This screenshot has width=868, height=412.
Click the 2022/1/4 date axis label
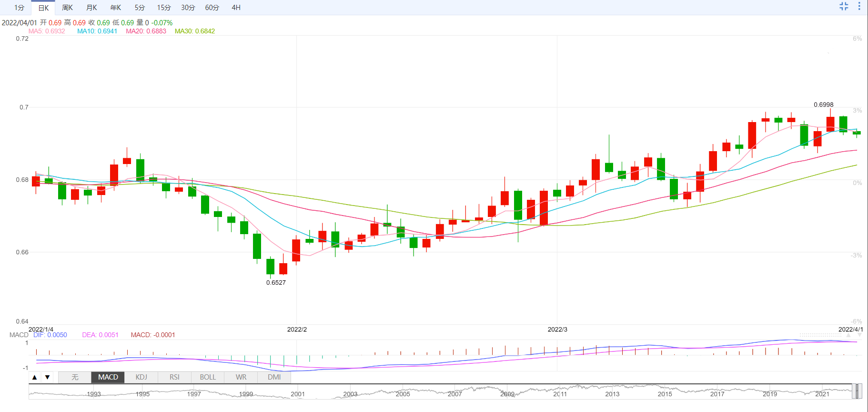41,329
